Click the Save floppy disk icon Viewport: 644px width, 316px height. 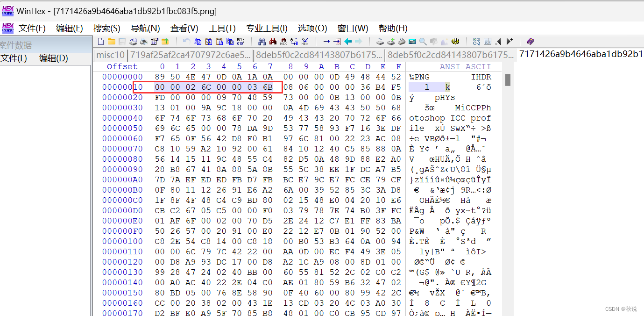(x=122, y=41)
